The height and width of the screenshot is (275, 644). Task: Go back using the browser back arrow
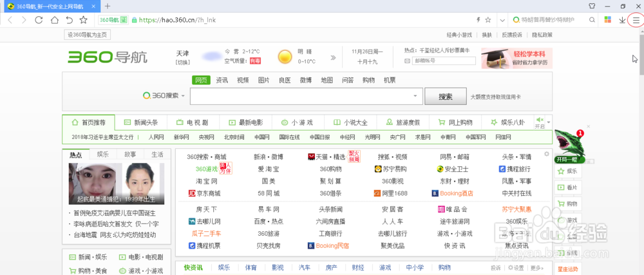click(10, 20)
